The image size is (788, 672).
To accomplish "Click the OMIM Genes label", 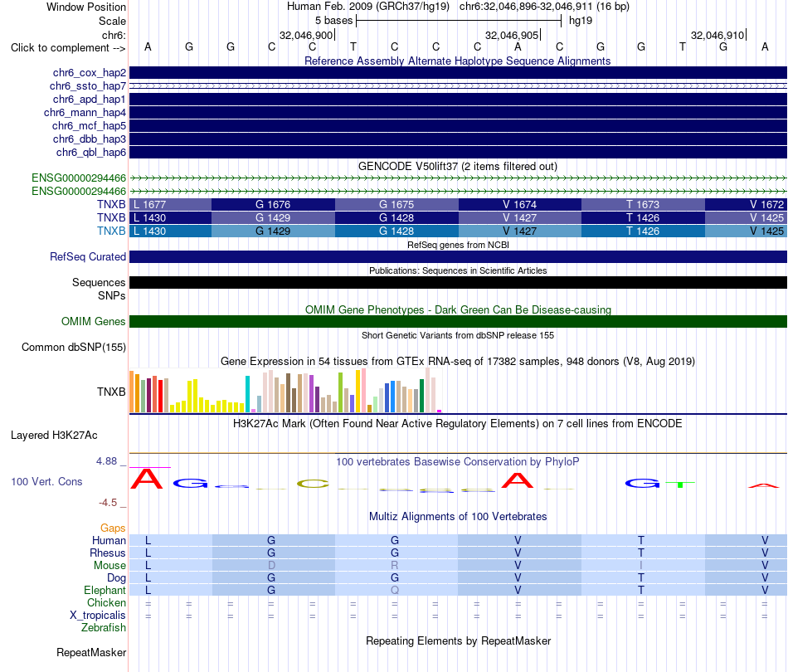I will [94, 322].
